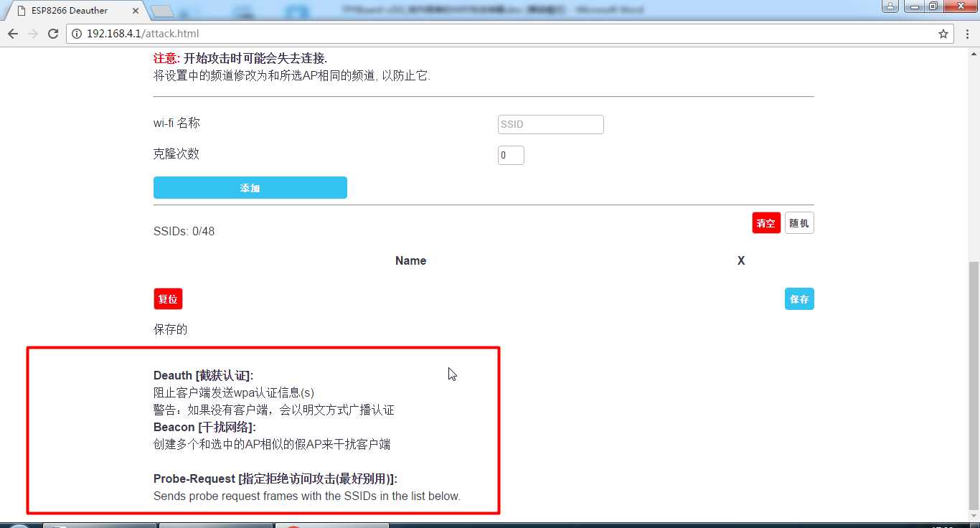Click the vertical page scrollbar thumb
The height and width of the screenshot is (528, 980).
tap(974, 386)
